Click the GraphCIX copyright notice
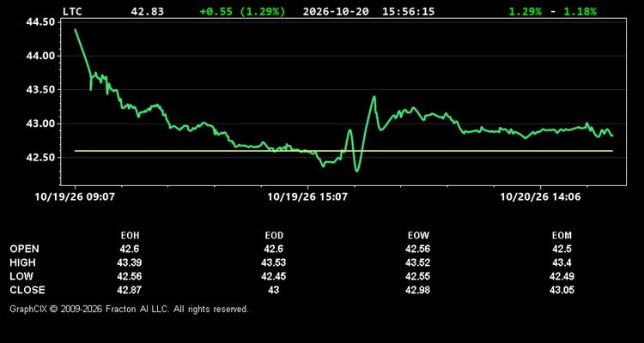This screenshot has height=343, width=644. [129, 309]
